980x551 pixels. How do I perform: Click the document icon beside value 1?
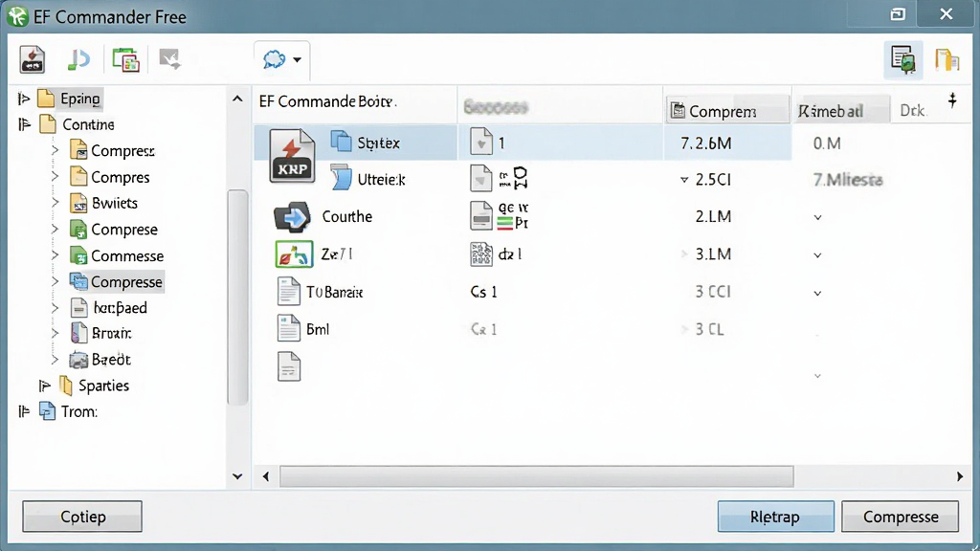pos(481,142)
